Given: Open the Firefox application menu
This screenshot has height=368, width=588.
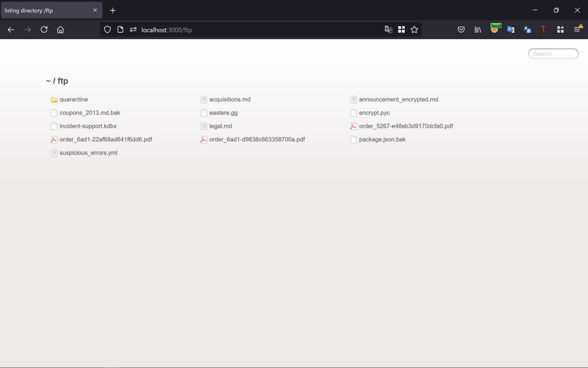Looking at the screenshot, I should [578, 29].
